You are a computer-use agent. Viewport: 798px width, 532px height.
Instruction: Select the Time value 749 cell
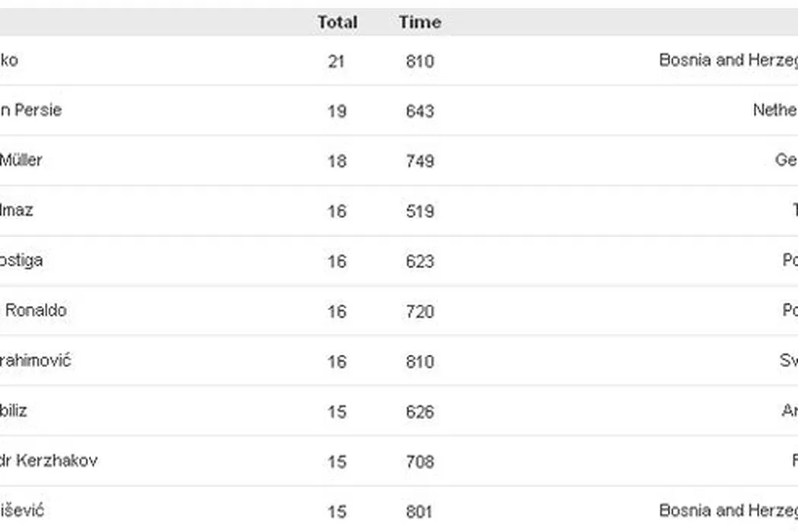click(420, 161)
